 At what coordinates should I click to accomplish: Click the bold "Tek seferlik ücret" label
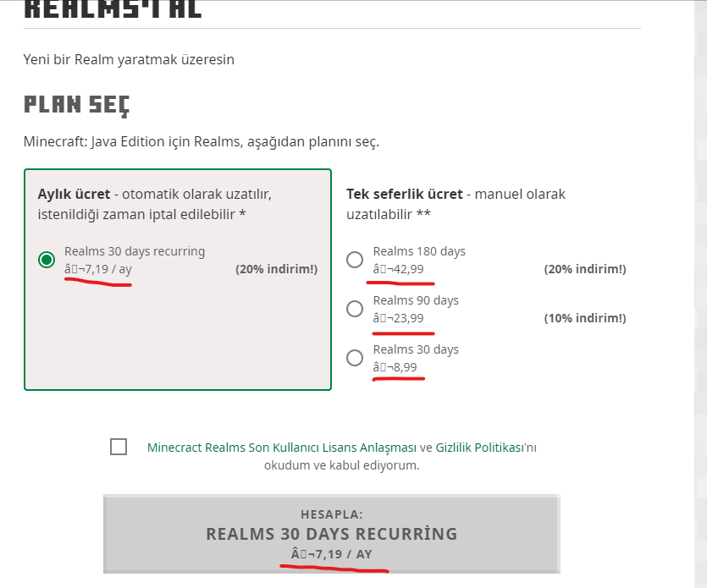405,194
